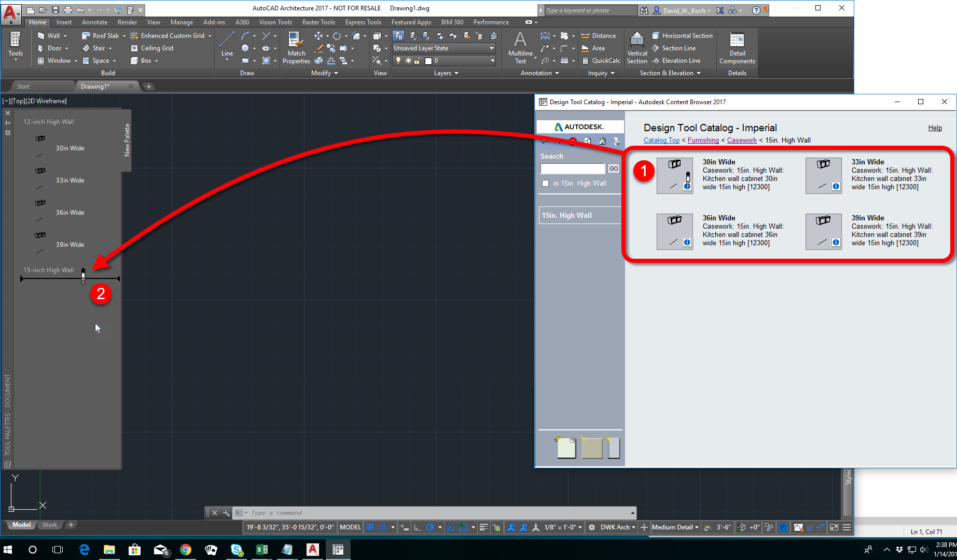This screenshot has height=560, width=957.
Task: Expand the Section & Elevation panel
Action: (x=670, y=73)
